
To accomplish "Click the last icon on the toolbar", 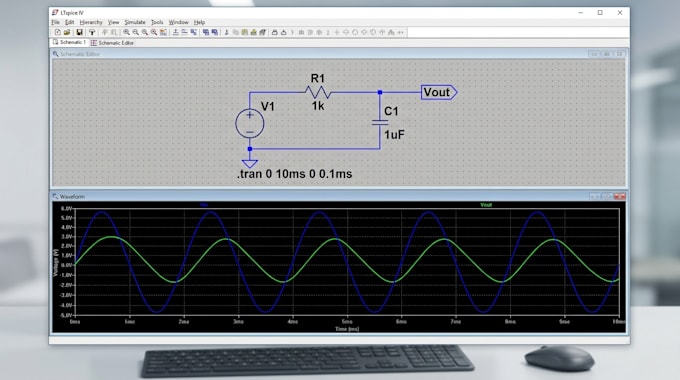I will click(401, 32).
